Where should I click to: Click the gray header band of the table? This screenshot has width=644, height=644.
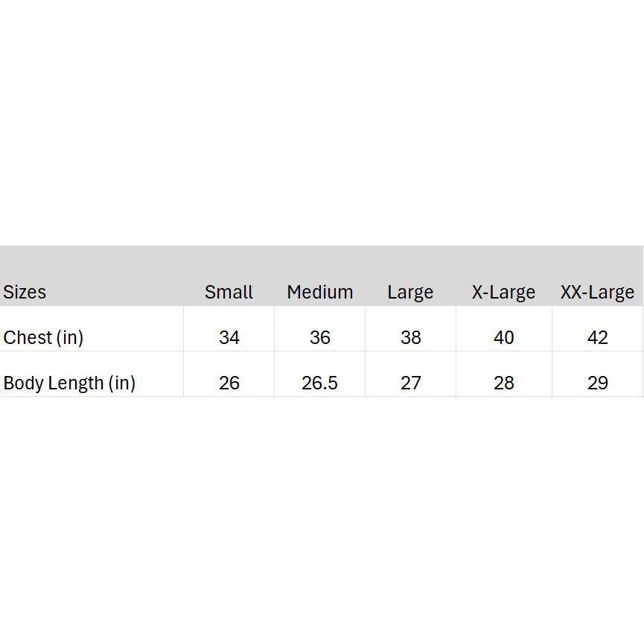coord(322,261)
